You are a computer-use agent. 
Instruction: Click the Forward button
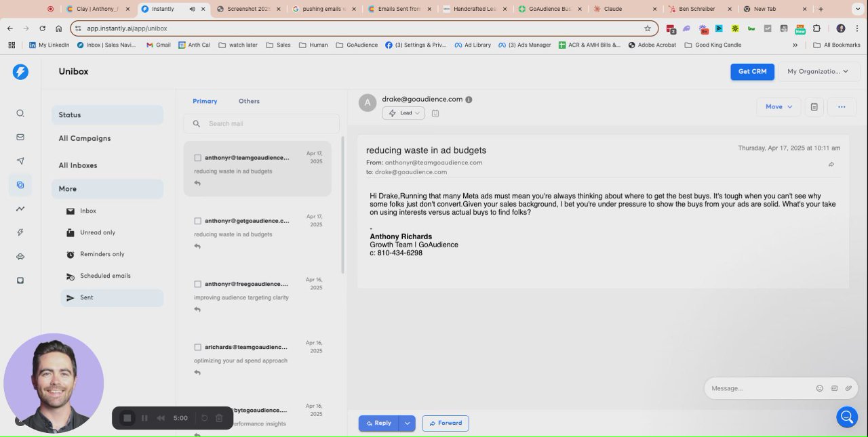(x=445, y=423)
